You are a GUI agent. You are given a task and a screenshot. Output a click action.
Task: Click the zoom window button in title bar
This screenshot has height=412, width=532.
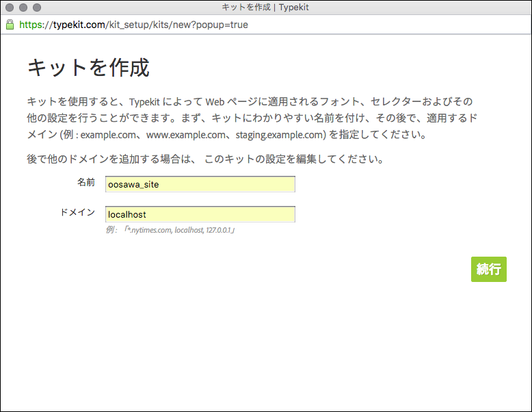(37, 8)
